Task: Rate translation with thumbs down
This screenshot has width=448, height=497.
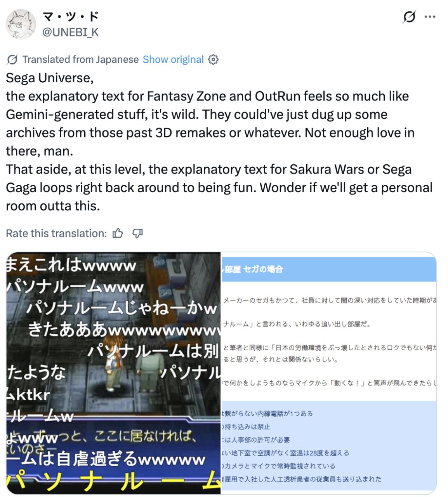Action: point(137,233)
